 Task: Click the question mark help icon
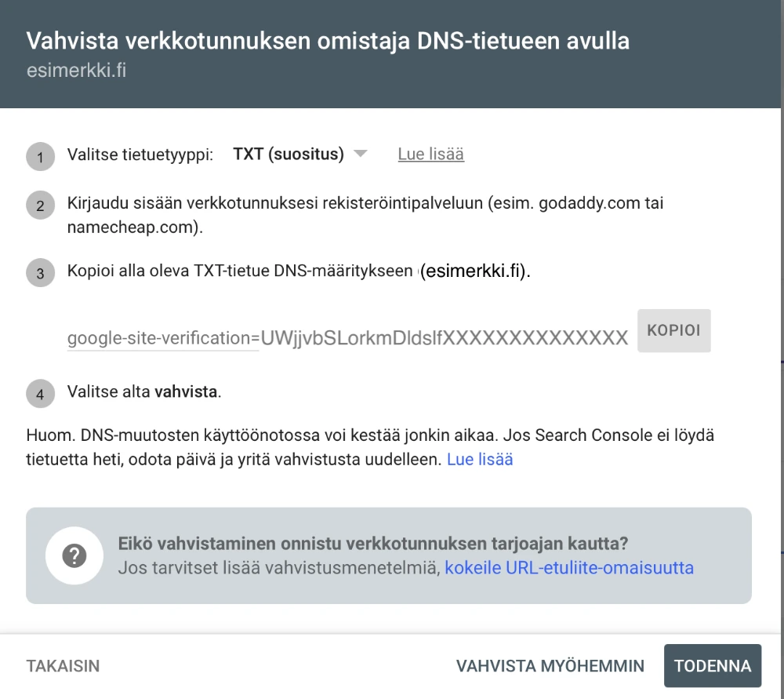[74, 556]
